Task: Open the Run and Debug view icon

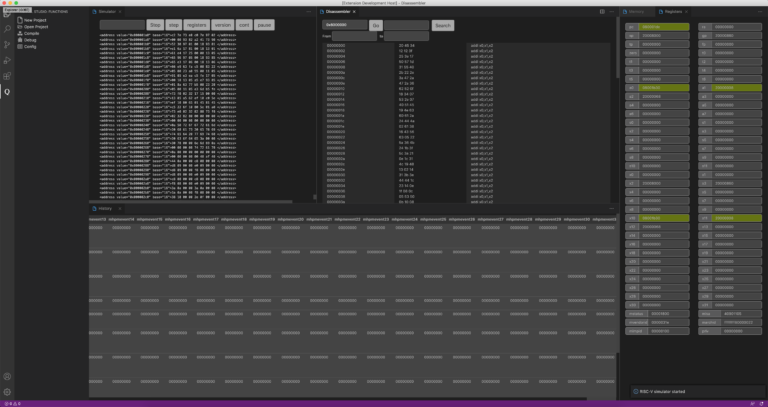Action: coord(7,60)
